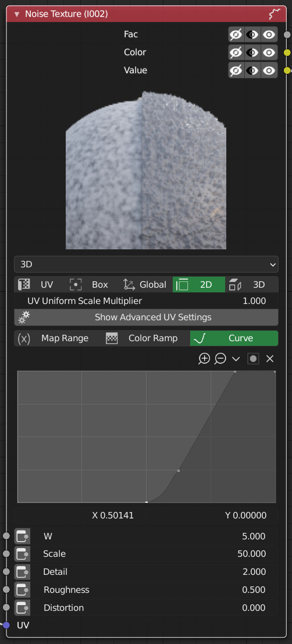Click the UV Uniform Scale Multiplier field
Image resolution: width=292 pixels, height=644 pixels.
tap(146, 301)
